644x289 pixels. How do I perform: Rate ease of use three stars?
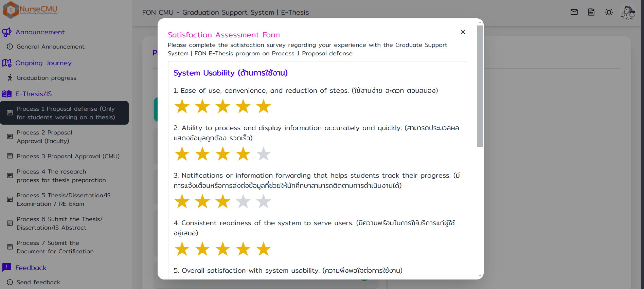coord(223,106)
